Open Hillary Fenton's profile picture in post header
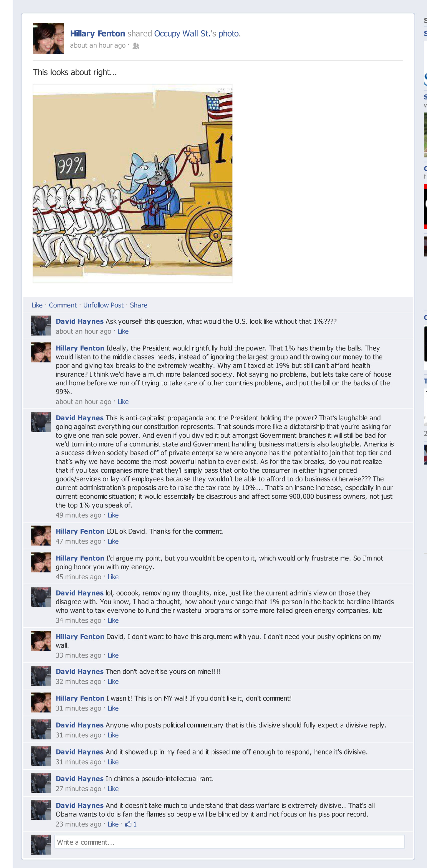Viewport: 427px width, 868px height. point(48,38)
